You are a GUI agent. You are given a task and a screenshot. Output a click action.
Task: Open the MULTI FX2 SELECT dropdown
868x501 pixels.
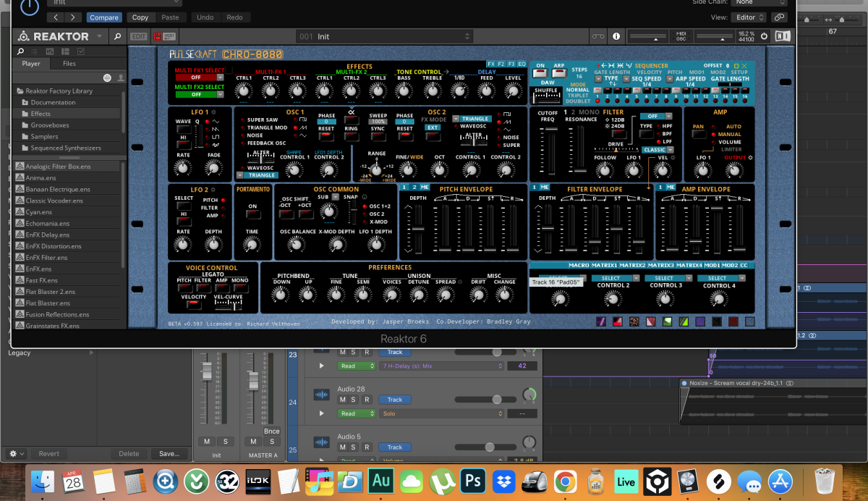[x=199, y=94]
